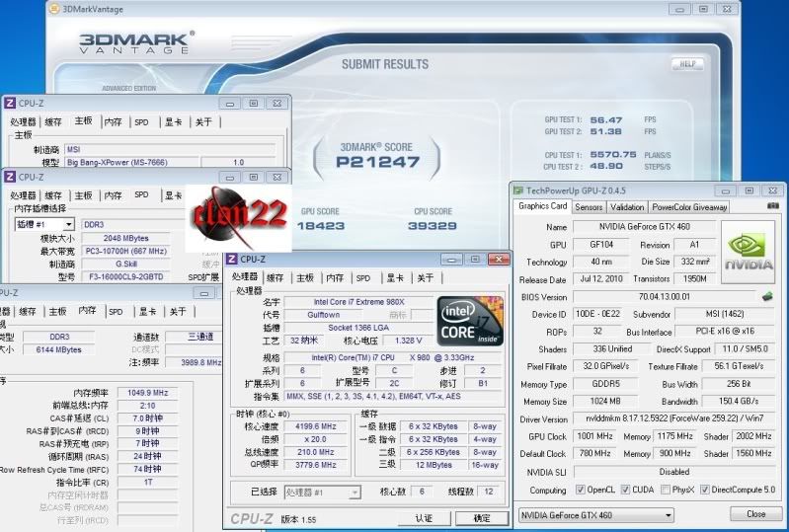Click the CPU TEST 1 value 5570.75
This screenshot has width=789, height=532.
(613, 154)
